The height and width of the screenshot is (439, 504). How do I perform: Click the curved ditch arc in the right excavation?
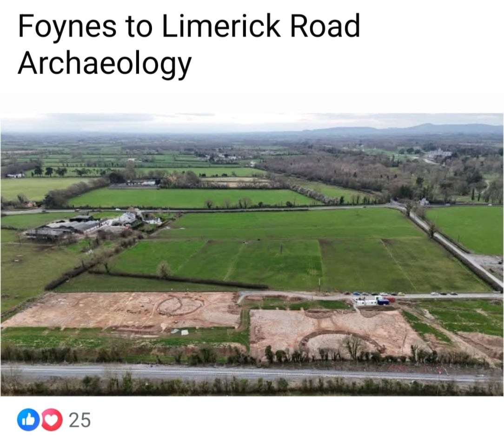(341, 340)
